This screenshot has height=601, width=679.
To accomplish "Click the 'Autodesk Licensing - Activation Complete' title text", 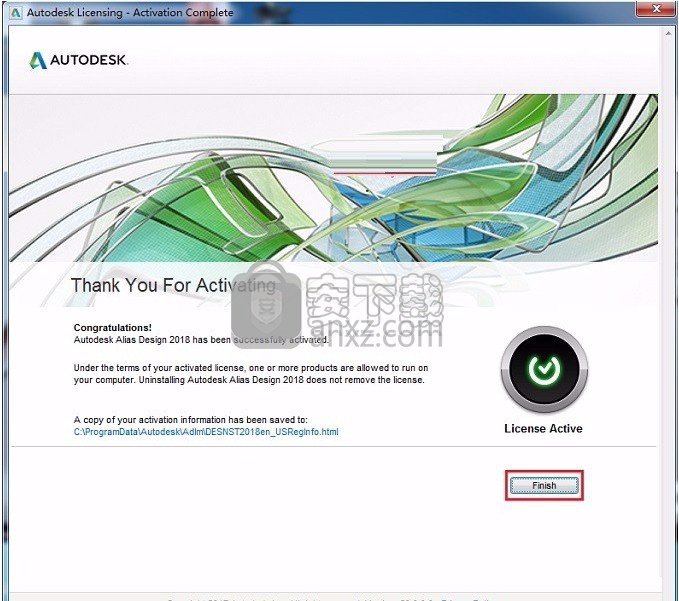I will (130, 13).
